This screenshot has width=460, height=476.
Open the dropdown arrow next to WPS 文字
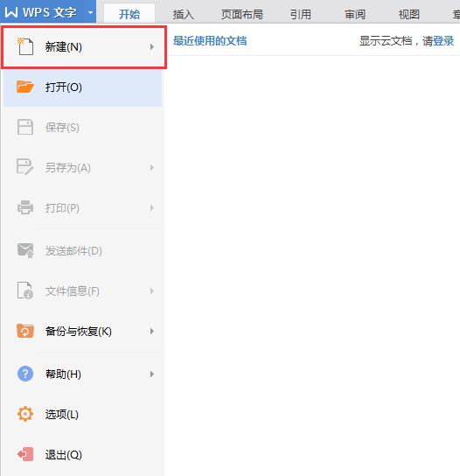[90, 13]
